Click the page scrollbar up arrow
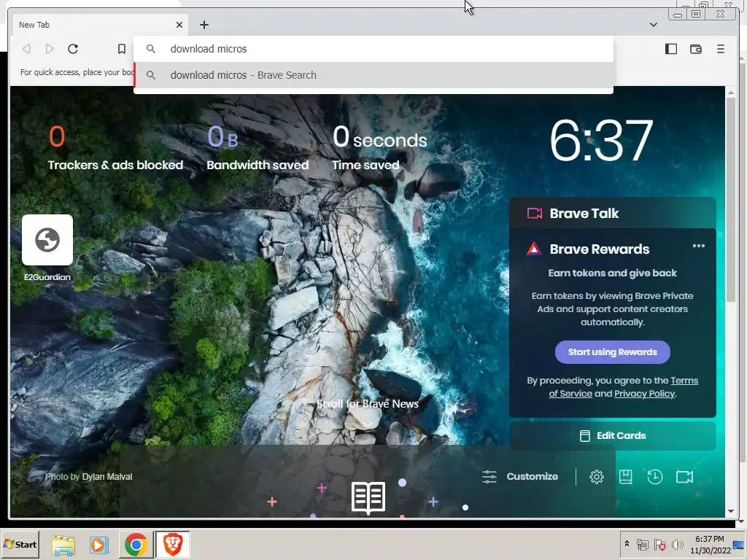747x560 pixels. pyautogui.click(x=731, y=93)
